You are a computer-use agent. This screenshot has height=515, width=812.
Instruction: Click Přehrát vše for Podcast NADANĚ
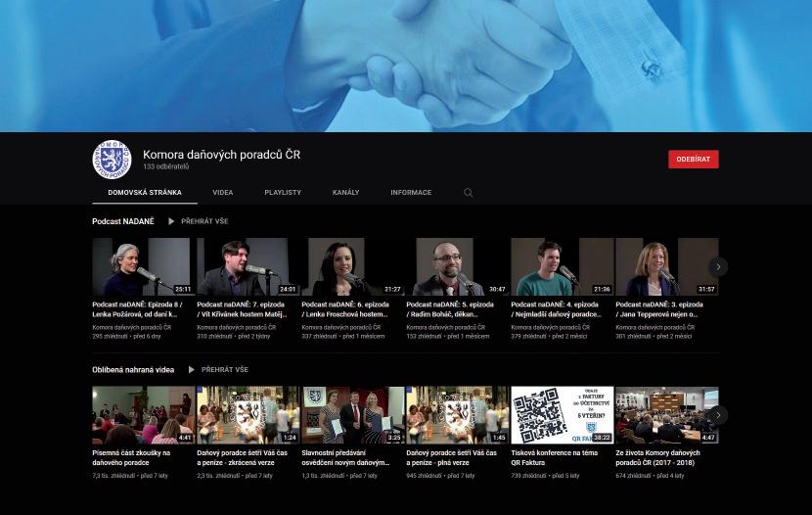point(204,221)
